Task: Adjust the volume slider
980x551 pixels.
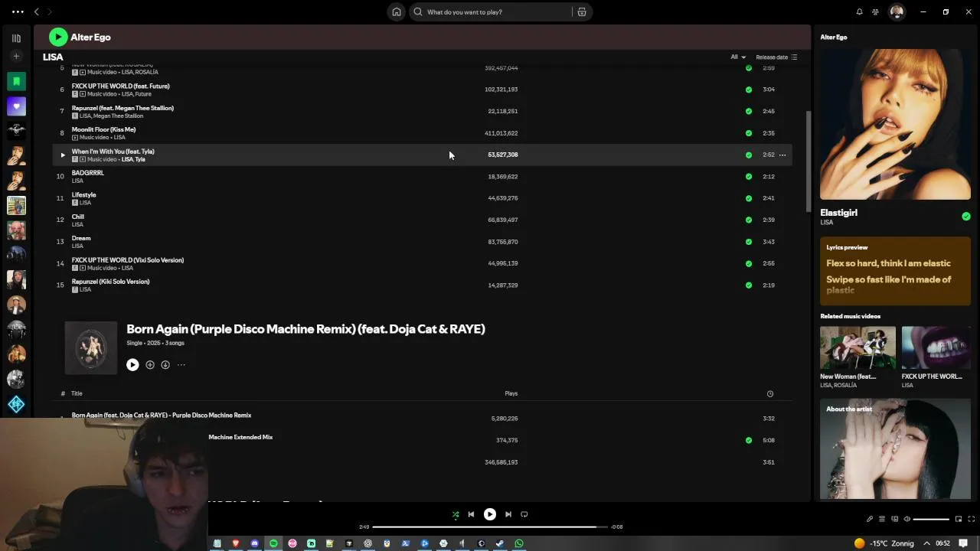Action: click(x=931, y=519)
